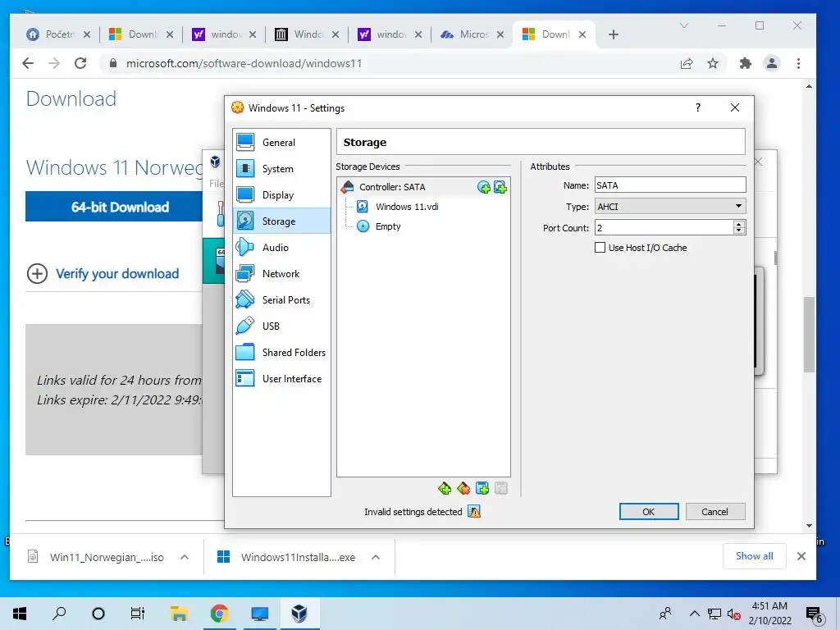Select Storage settings category
The image size is (840, 630).
[281, 221]
